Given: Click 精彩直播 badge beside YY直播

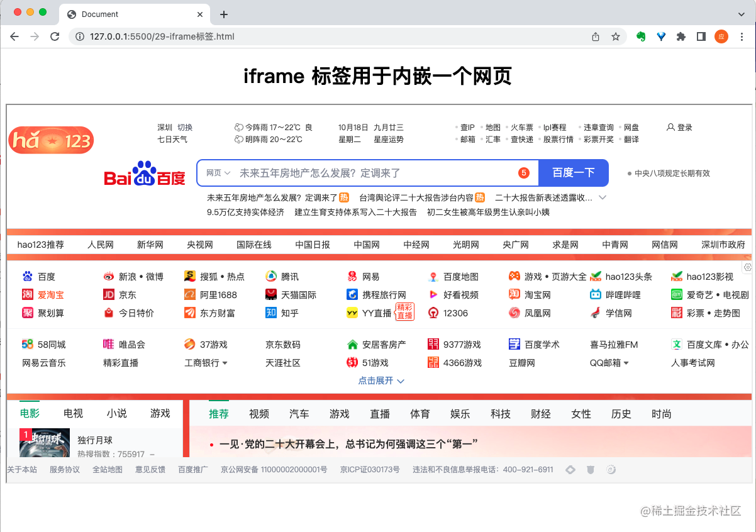Looking at the screenshot, I should pos(404,311).
